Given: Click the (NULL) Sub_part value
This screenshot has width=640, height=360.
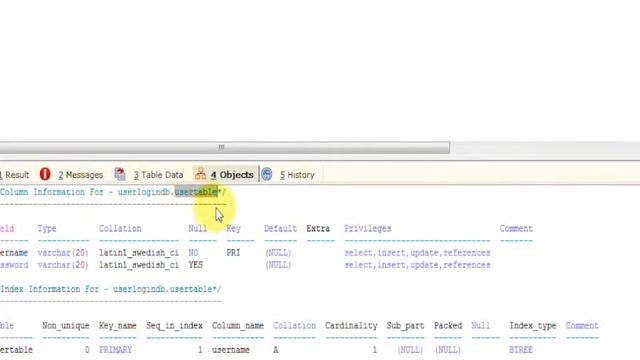Looking at the screenshot, I should [410, 350].
